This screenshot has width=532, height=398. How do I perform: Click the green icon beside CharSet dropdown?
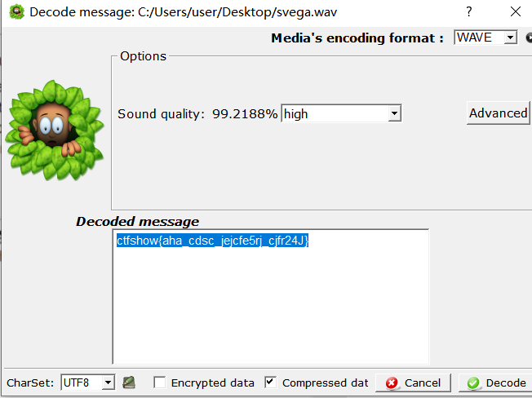pyautogui.click(x=129, y=383)
